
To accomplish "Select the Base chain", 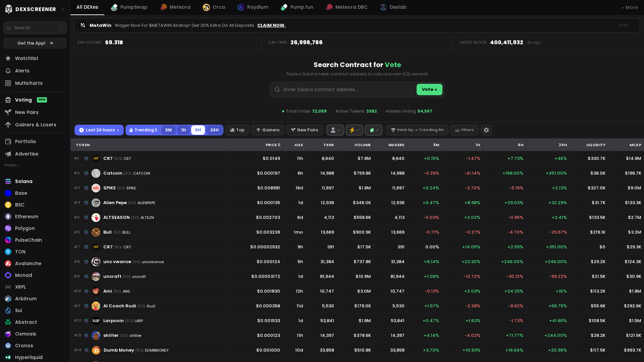I will pyautogui.click(x=35, y=193).
